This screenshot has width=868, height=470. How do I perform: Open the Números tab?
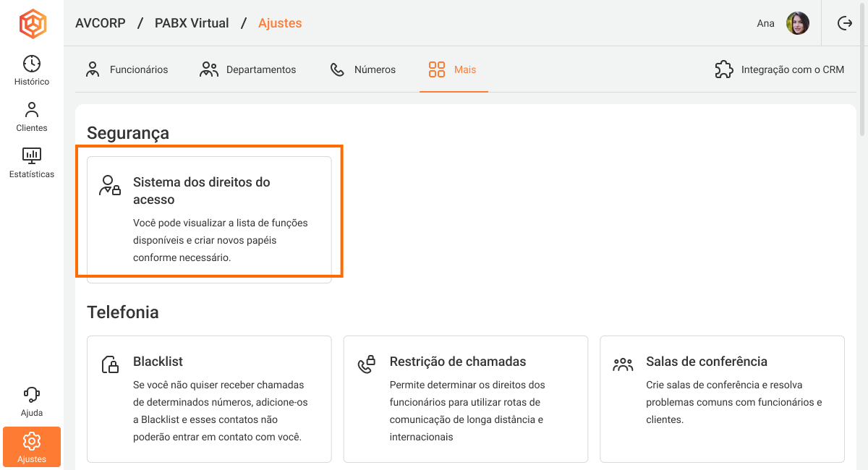pyautogui.click(x=363, y=69)
